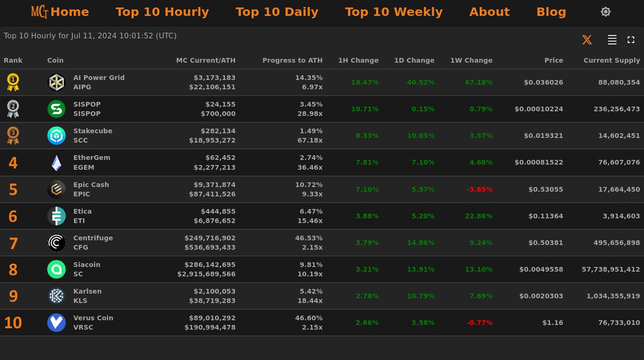644x360 pixels.
Task: Click the $87,411,526 ATH market cap
Action: coord(212,194)
